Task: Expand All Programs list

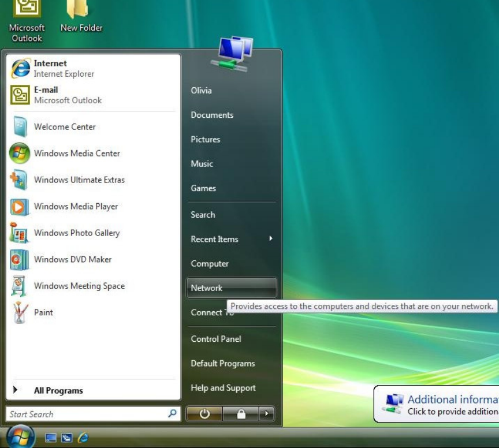Action: click(93, 390)
